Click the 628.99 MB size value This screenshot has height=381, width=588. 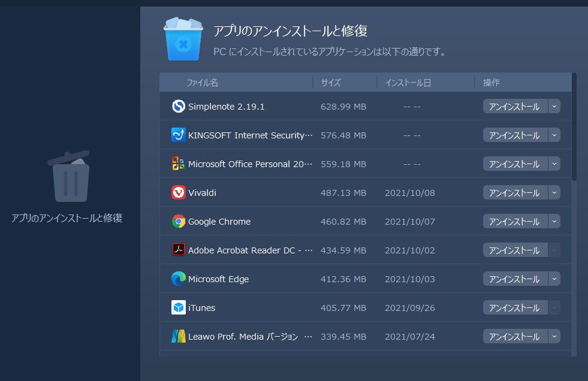pos(343,107)
